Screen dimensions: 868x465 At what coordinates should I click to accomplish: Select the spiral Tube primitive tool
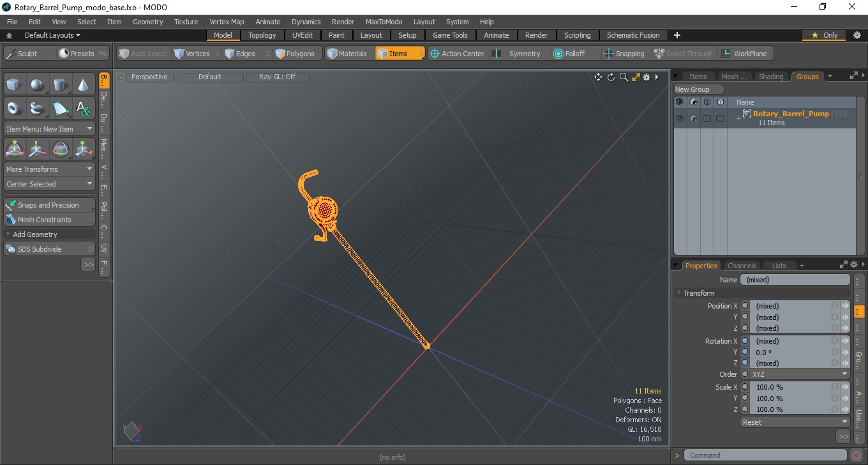(x=38, y=108)
